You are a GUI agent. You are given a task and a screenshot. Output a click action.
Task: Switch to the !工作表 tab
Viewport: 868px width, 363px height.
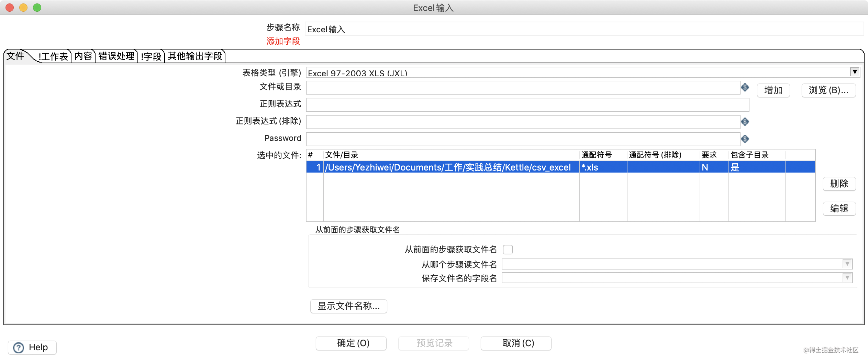(x=53, y=57)
